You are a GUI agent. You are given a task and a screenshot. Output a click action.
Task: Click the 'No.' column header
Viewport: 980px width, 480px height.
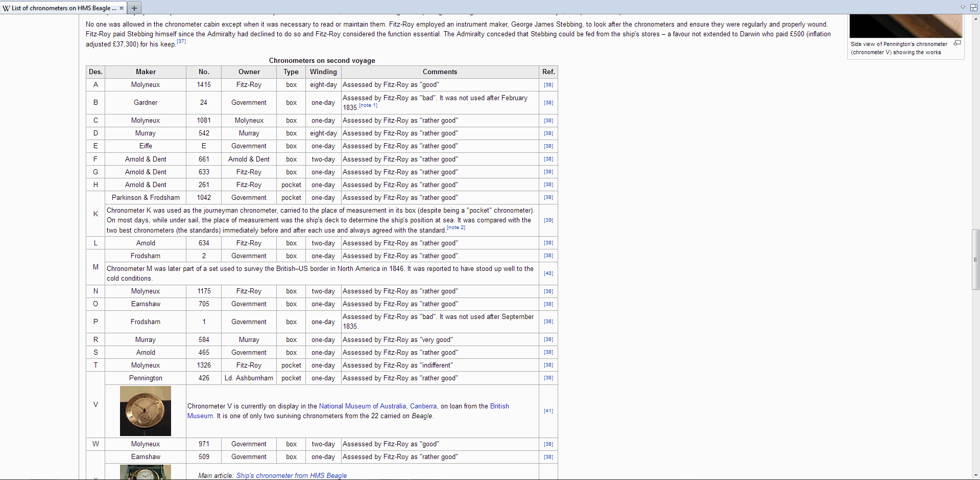(204, 72)
